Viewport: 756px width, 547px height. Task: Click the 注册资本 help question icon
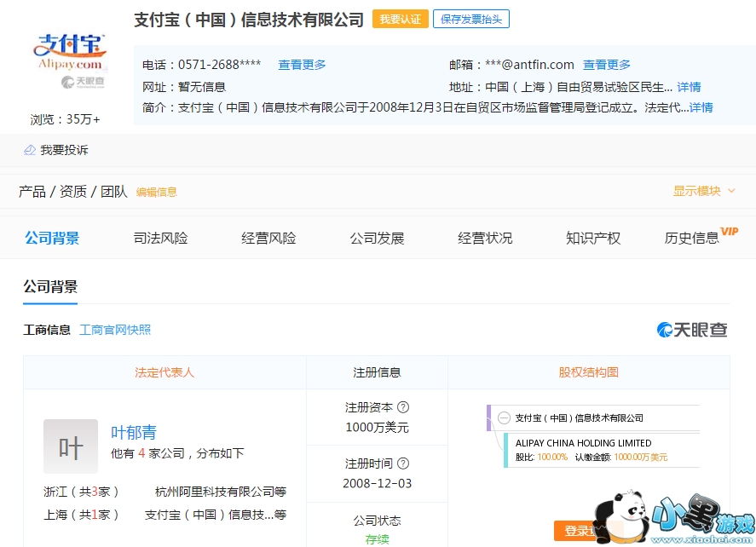coord(403,407)
